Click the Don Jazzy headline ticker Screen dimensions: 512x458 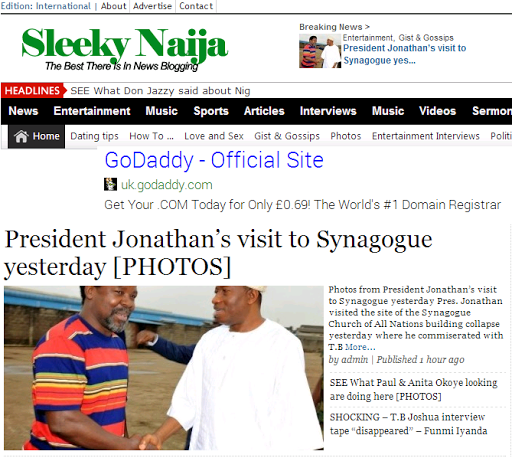[160, 91]
